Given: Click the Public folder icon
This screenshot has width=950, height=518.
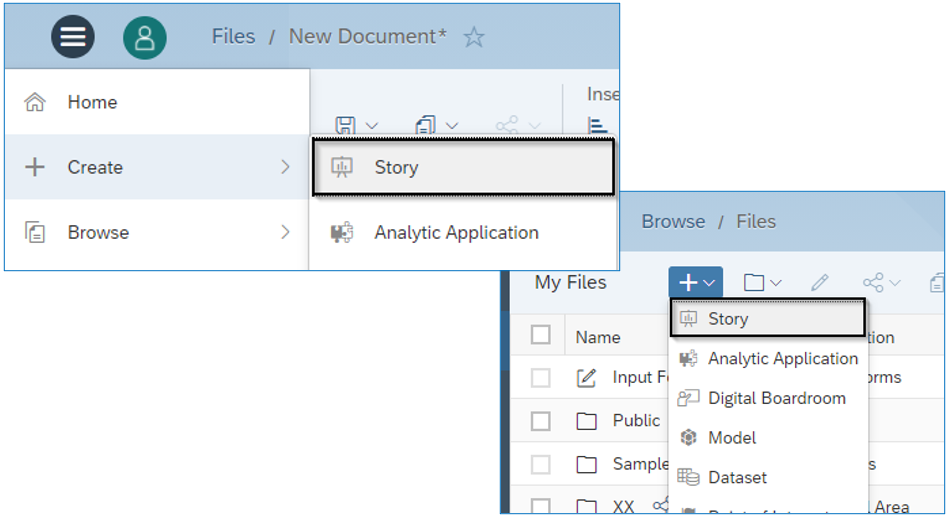Looking at the screenshot, I should point(586,420).
